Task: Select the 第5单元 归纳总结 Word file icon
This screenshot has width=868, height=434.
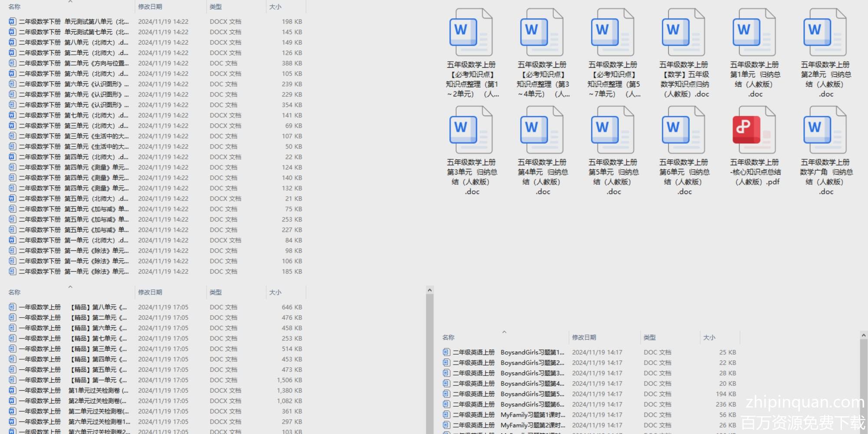Action: [612, 130]
